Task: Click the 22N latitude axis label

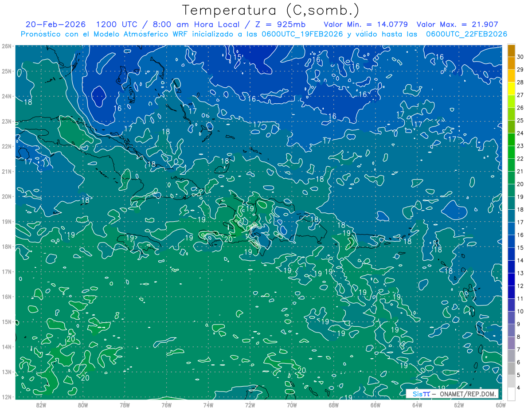Action: tap(6, 146)
